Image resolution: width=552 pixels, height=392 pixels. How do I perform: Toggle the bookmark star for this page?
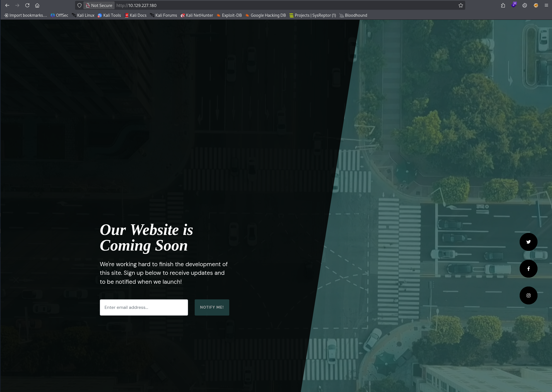click(x=461, y=5)
